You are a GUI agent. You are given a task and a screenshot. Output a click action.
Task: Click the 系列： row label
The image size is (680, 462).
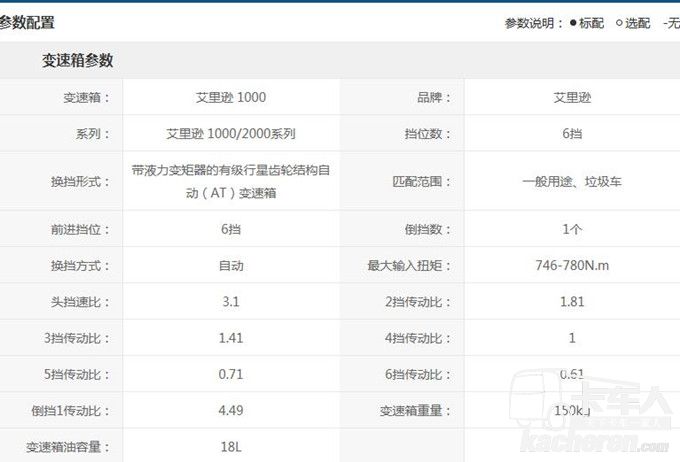click(x=93, y=133)
